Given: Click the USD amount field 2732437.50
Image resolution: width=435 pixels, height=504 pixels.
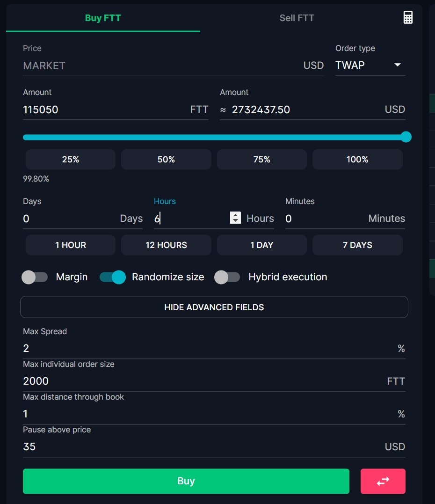Looking at the screenshot, I should pyautogui.click(x=312, y=110).
